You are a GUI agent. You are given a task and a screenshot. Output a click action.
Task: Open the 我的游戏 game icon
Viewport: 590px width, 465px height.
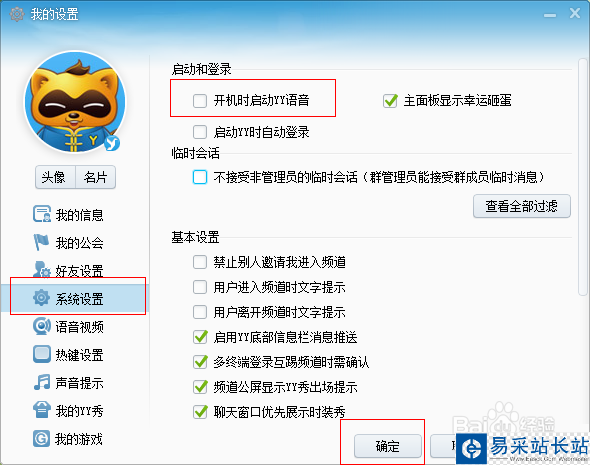click(x=41, y=438)
